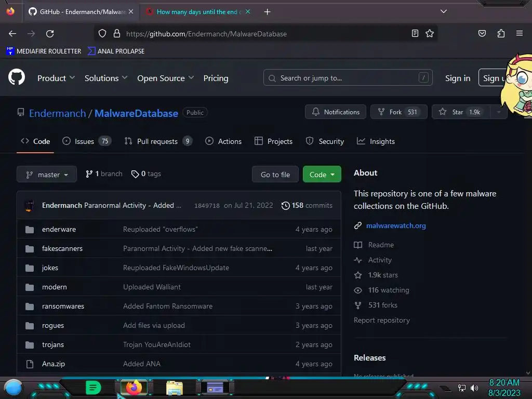This screenshot has width=532, height=399.
Task: Open Activity in About sidebar
Action: [x=373, y=260]
